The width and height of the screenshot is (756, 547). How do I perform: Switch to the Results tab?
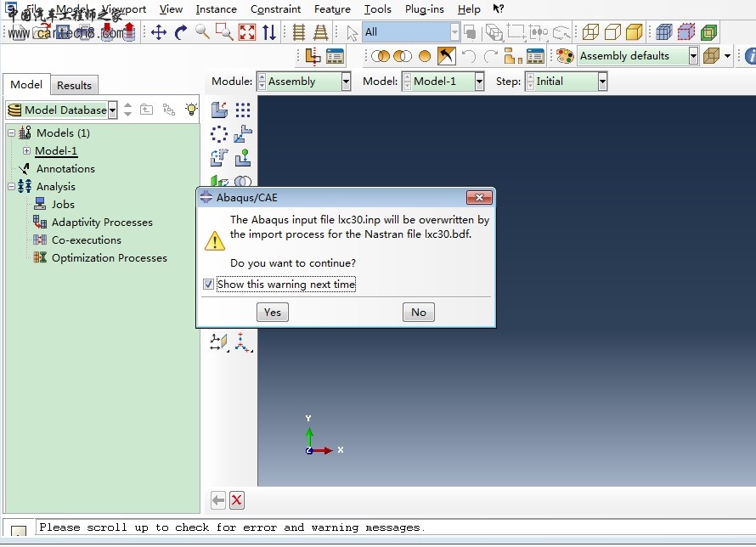click(x=74, y=86)
